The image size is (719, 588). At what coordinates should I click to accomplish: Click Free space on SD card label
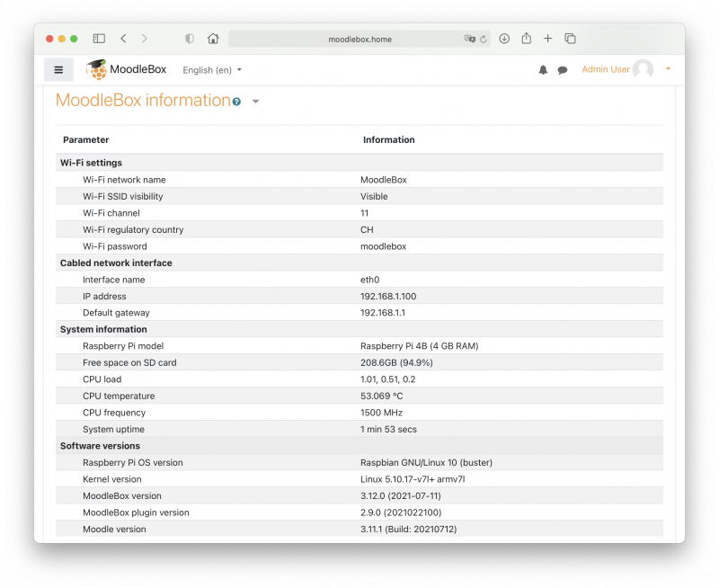tap(129, 363)
